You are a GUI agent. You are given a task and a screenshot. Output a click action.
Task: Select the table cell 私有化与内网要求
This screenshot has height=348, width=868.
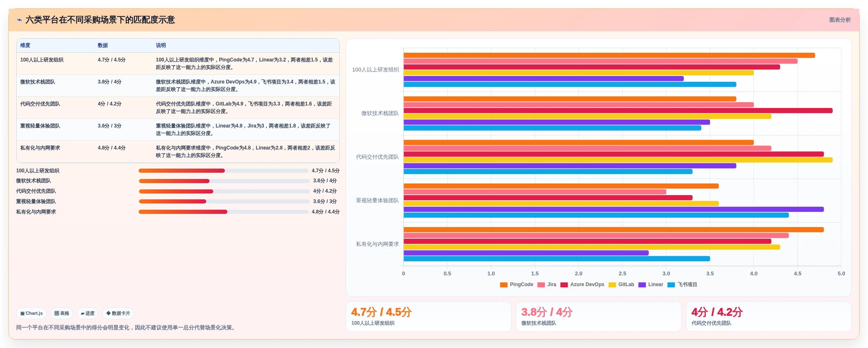click(x=40, y=148)
